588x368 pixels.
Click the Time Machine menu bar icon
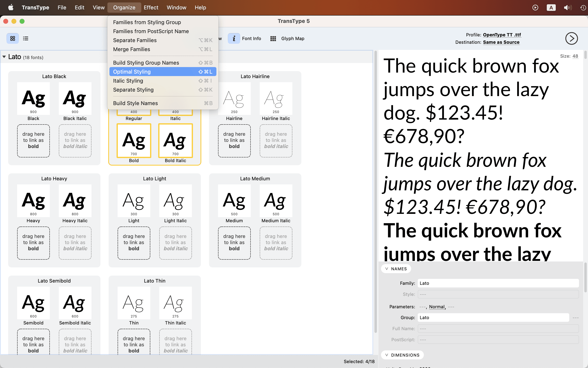[x=583, y=8]
